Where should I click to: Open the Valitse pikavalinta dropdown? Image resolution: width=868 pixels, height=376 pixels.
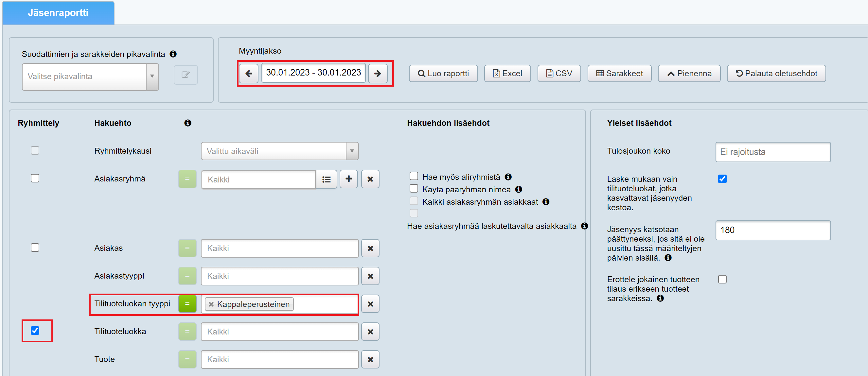tap(90, 77)
